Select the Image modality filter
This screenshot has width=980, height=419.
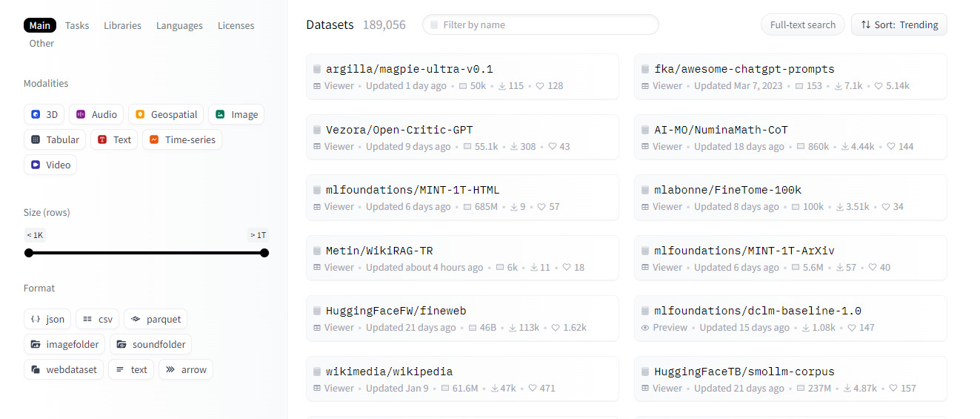click(x=236, y=114)
